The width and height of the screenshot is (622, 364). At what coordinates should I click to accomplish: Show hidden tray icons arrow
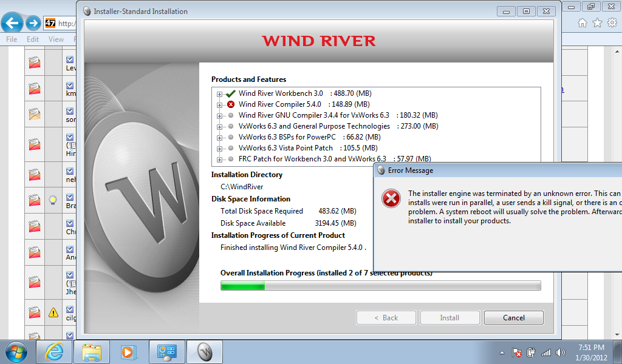coord(502,352)
